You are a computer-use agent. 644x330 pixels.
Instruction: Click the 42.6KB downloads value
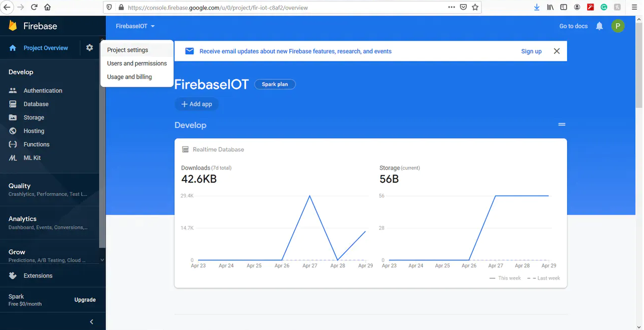tap(199, 179)
